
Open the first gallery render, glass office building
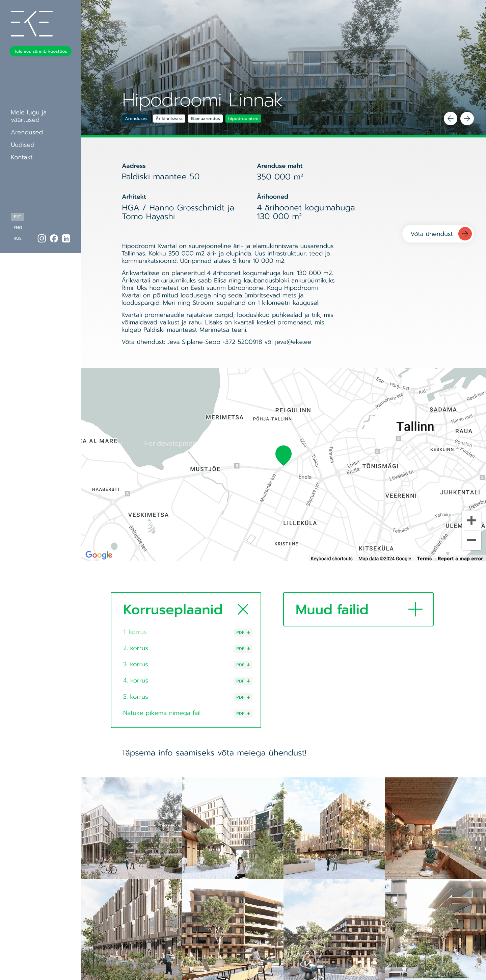point(132,828)
